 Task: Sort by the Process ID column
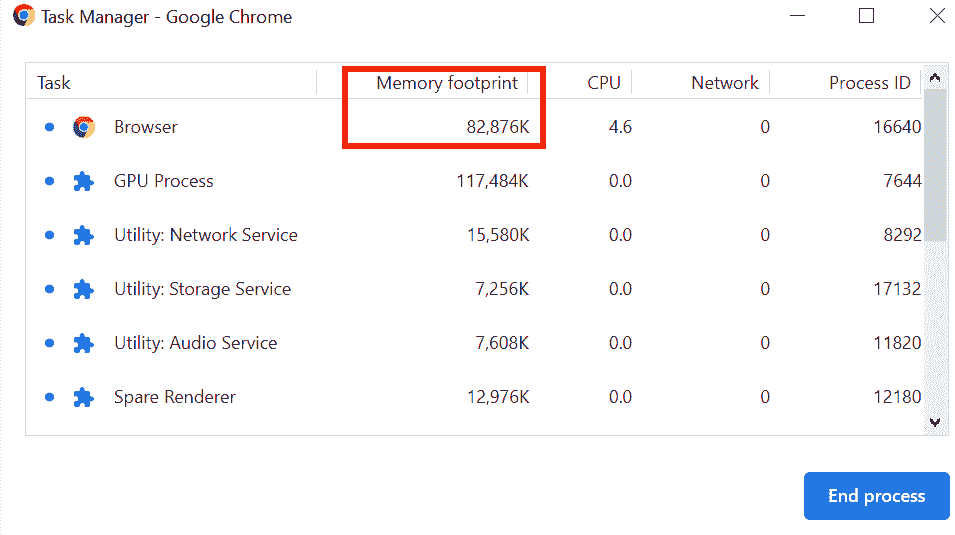point(869,83)
